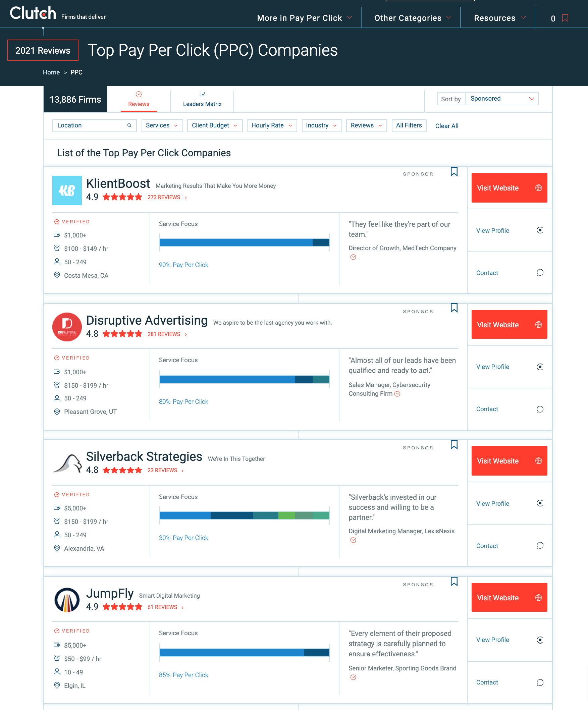Bookmark the JumpFly listing

[454, 582]
